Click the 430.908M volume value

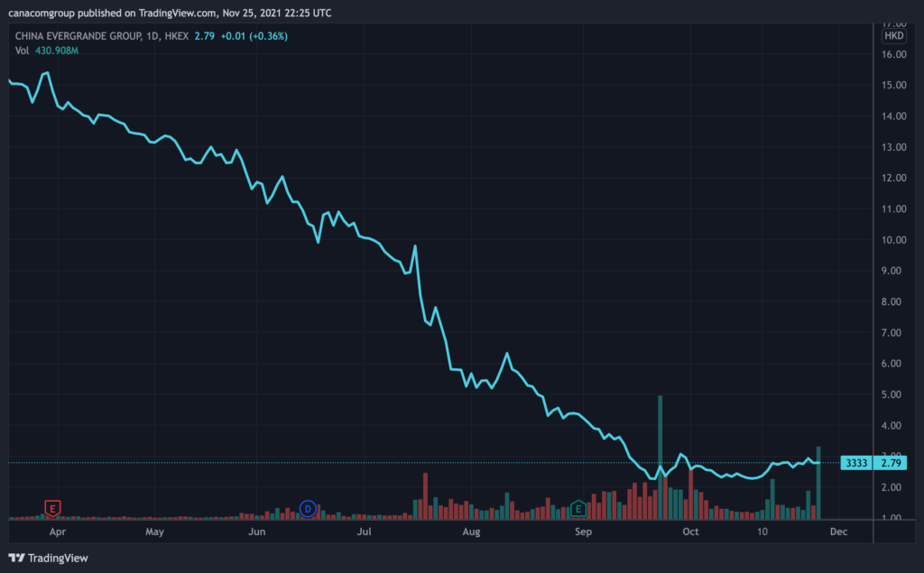[x=57, y=51]
